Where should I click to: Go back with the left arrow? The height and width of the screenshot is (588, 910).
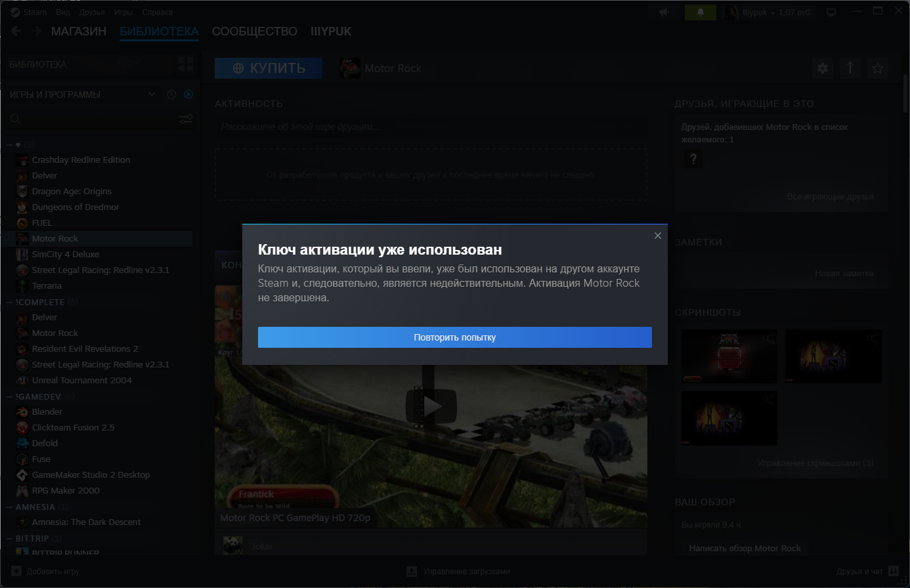point(16,31)
